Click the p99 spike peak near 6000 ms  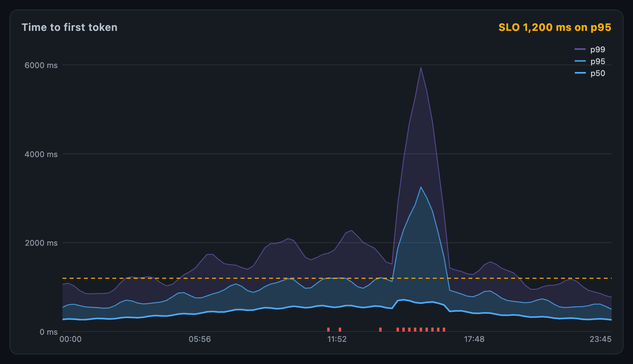click(x=421, y=68)
